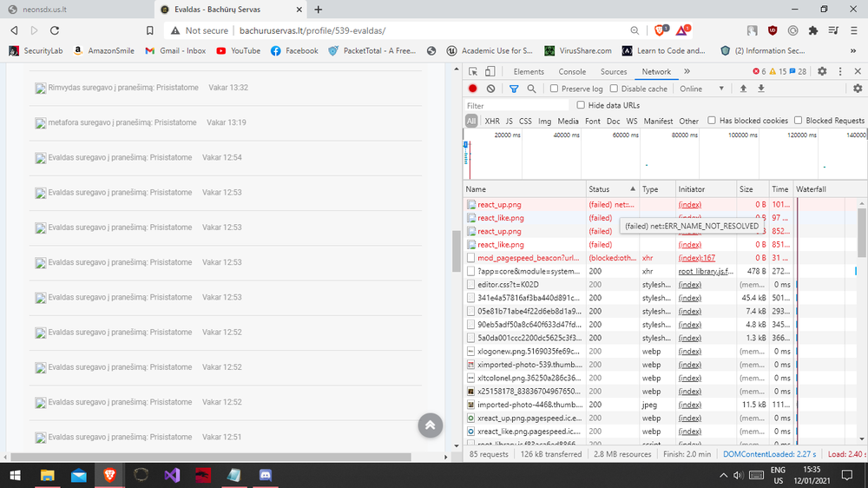
Task: Click the red record network log button
Action: pyautogui.click(x=473, y=89)
